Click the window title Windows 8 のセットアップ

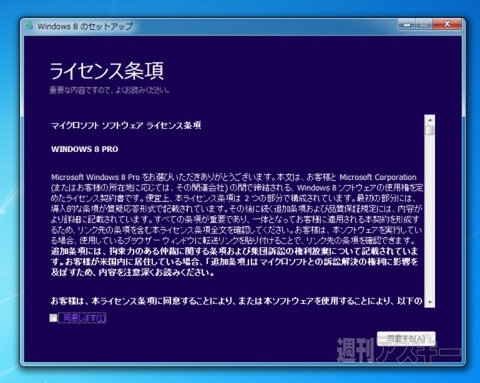pyautogui.click(x=85, y=26)
